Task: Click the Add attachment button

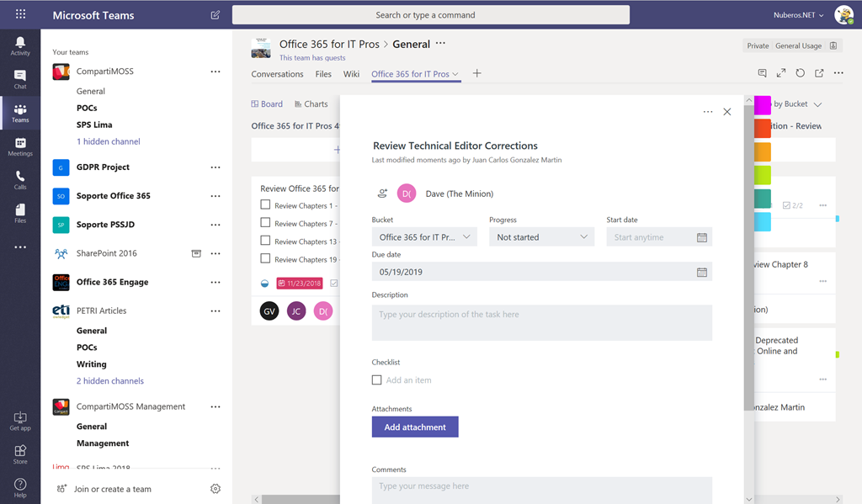Action: [415, 427]
